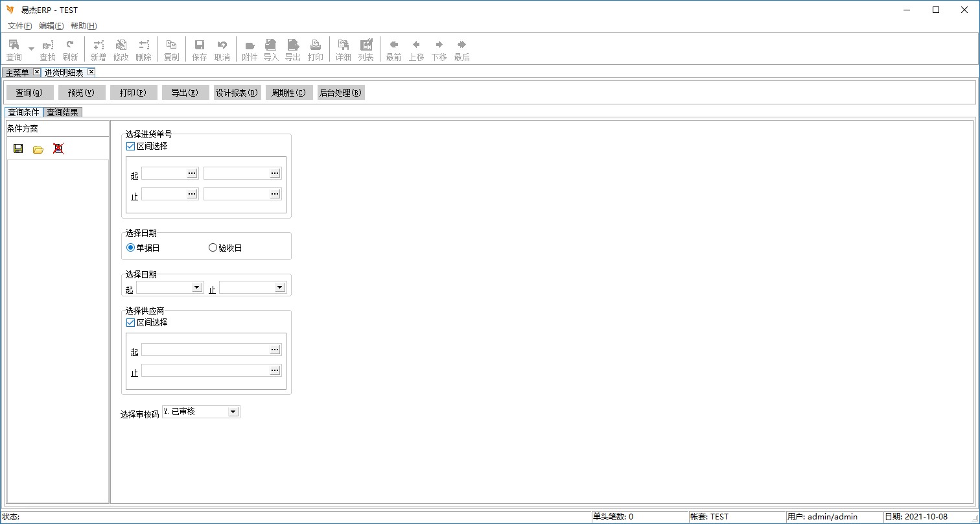
Task: Open the 文件 menu
Action: [x=19, y=26]
